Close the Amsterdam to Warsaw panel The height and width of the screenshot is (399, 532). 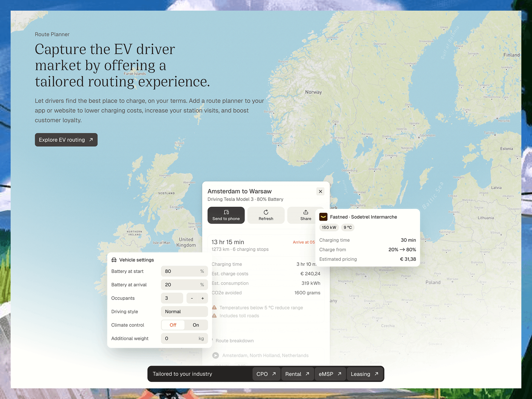click(x=321, y=191)
